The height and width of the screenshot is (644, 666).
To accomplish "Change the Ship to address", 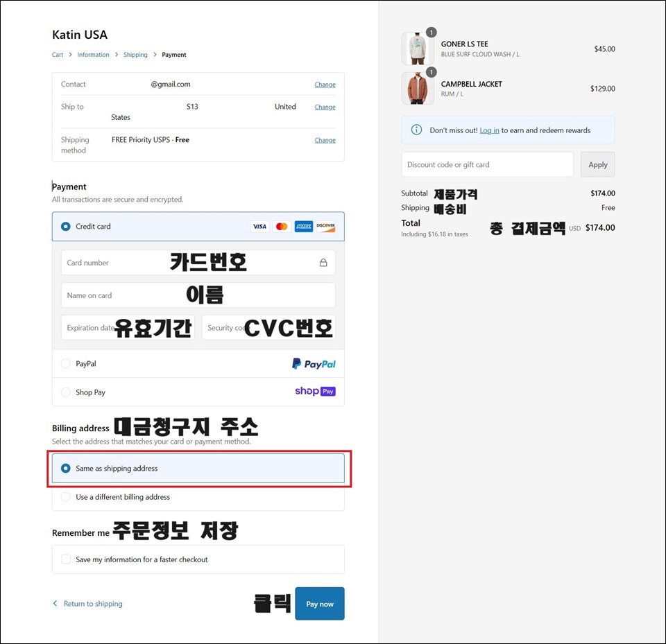I will coord(325,107).
